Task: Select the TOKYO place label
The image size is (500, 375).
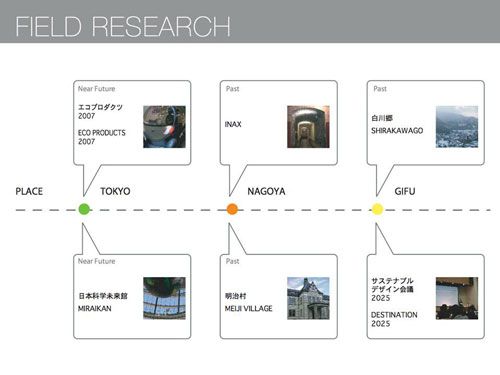Action: (115, 191)
